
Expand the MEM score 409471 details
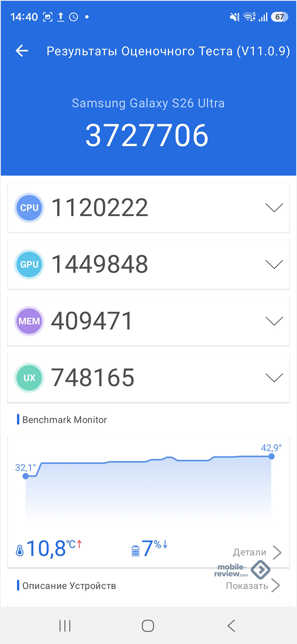pyautogui.click(x=274, y=321)
